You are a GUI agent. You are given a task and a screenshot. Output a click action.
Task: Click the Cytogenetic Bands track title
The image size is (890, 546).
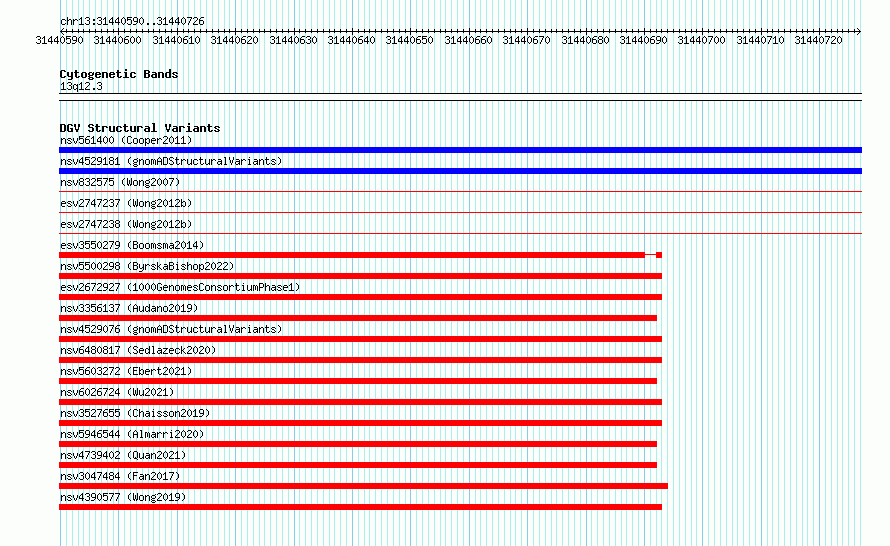pos(119,74)
